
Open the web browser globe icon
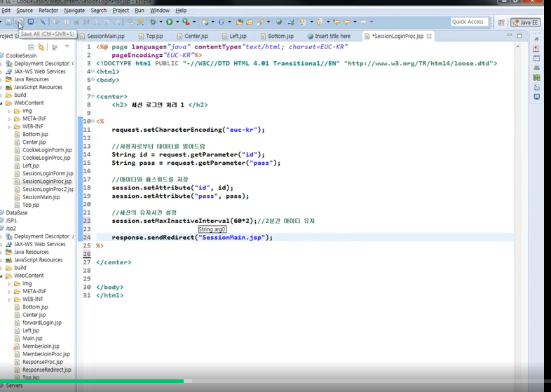[x=279, y=22]
